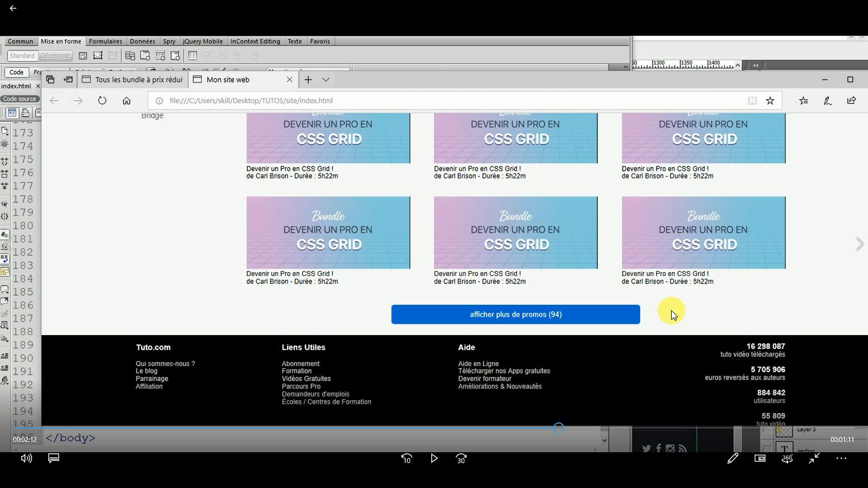
Task: Toggle Standard layout mode
Action: [x=22, y=56]
